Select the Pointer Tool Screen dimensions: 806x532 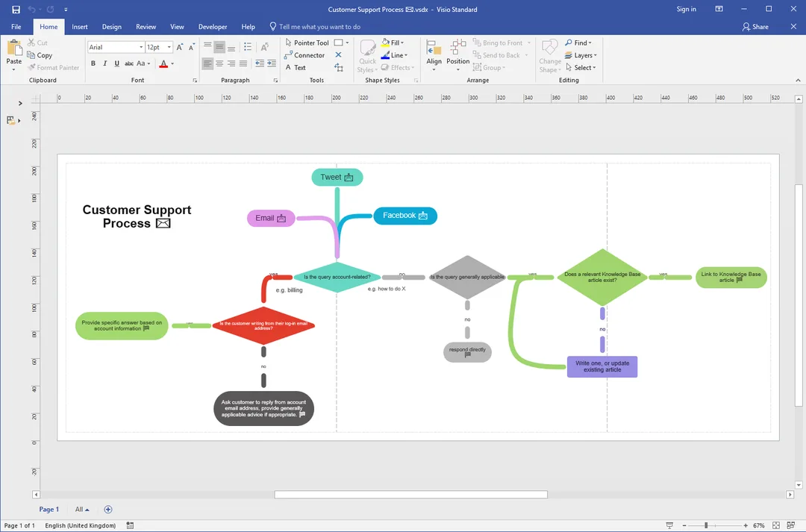pos(307,43)
